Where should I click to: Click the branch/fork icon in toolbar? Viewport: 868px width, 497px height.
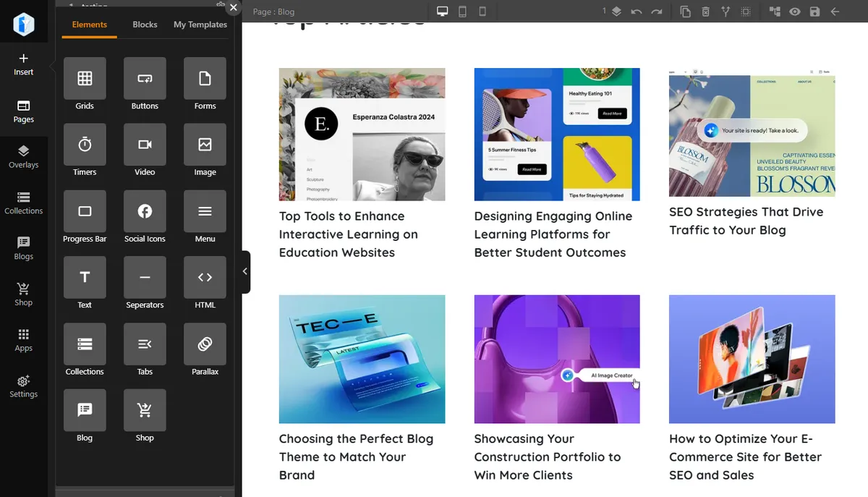point(726,12)
